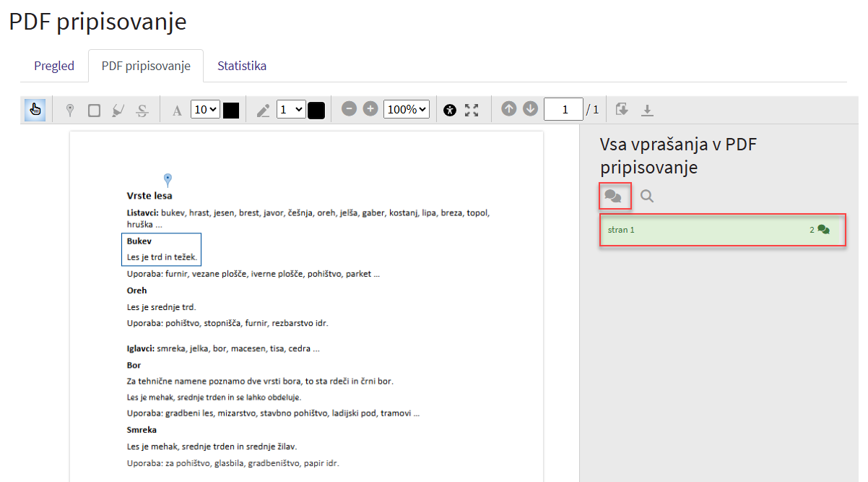
Task: Open the 100% zoom level dropdown
Action: pos(407,109)
